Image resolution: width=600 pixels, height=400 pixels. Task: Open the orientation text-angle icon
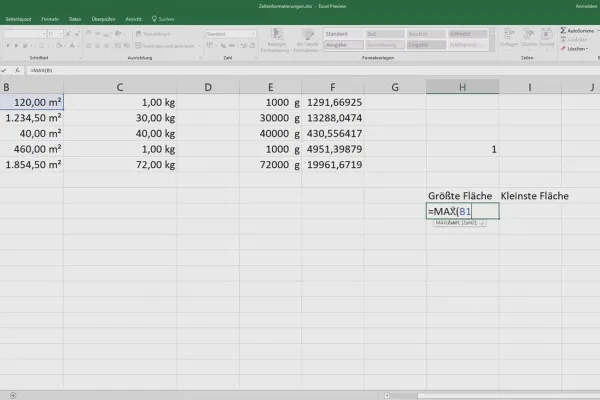click(x=118, y=34)
